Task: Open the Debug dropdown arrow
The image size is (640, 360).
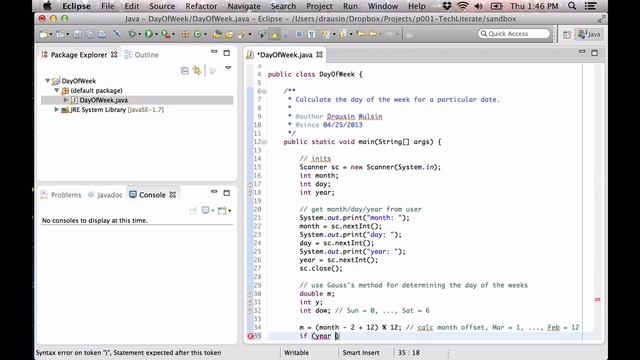Action: point(140,35)
